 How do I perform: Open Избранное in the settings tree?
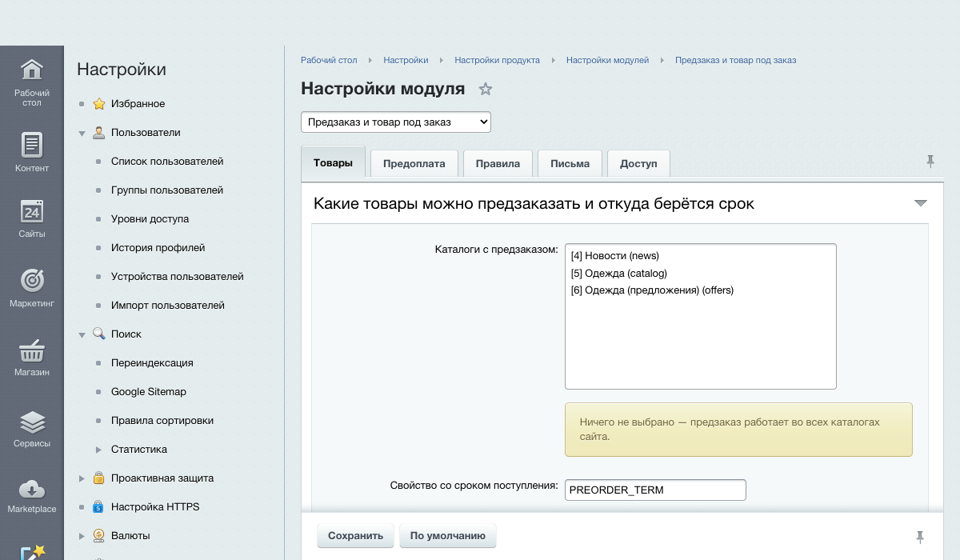coord(138,104)
